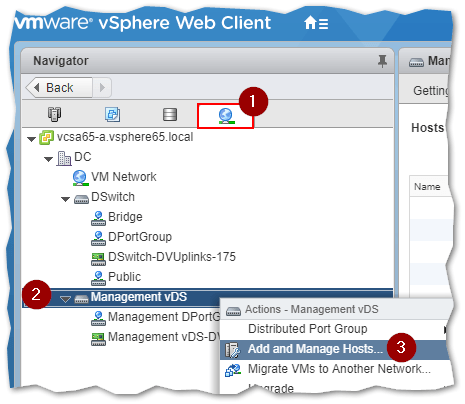Open the Getting Started tab
Viewport: 465px width, 404px height.
(431, 90)
